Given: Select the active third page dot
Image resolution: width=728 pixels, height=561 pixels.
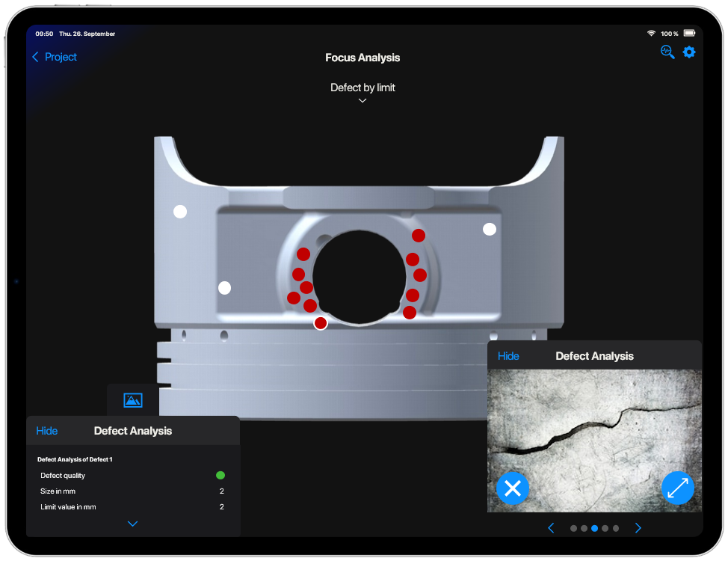Looking at the screenshot, I should point(594,529).
